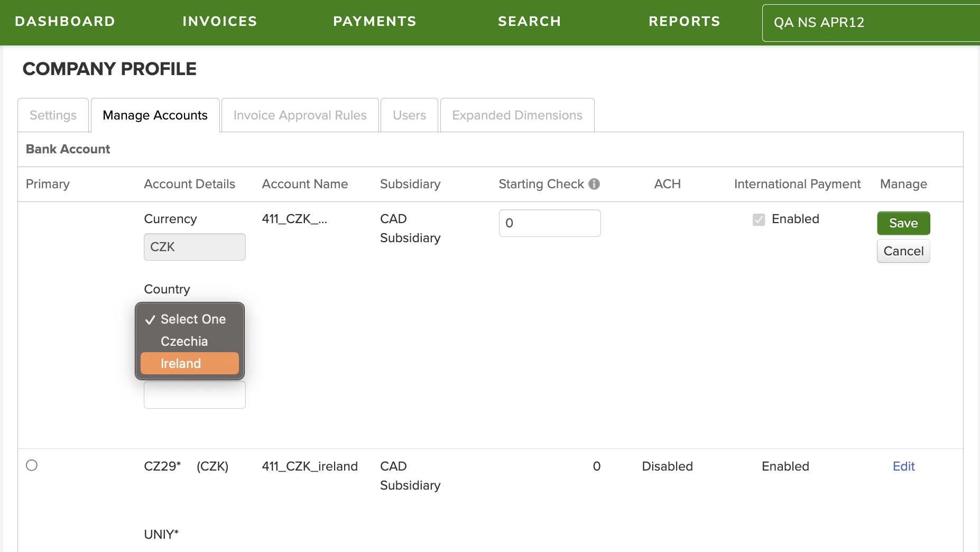
Task: Go to the Users tab
Action: point(409,115)
